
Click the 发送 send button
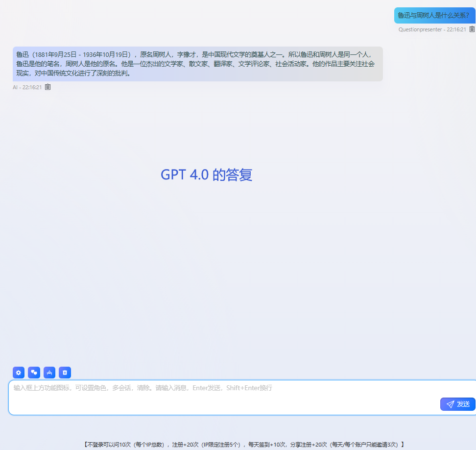(x=458, y=404)
